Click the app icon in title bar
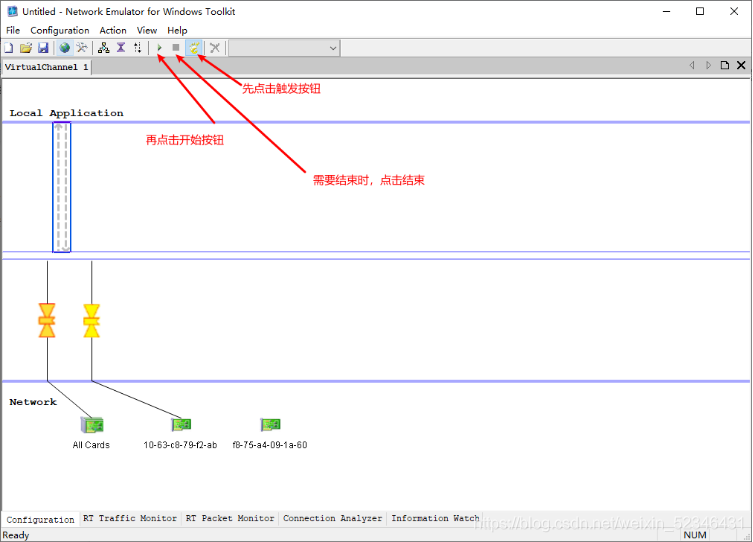This screenshot has height=542, width=753. (x=12, y=12)
